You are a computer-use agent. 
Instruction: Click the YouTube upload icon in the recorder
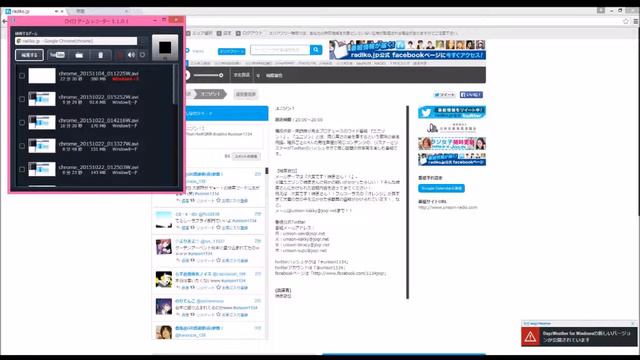pyautogui.click(x=57, y=55)
